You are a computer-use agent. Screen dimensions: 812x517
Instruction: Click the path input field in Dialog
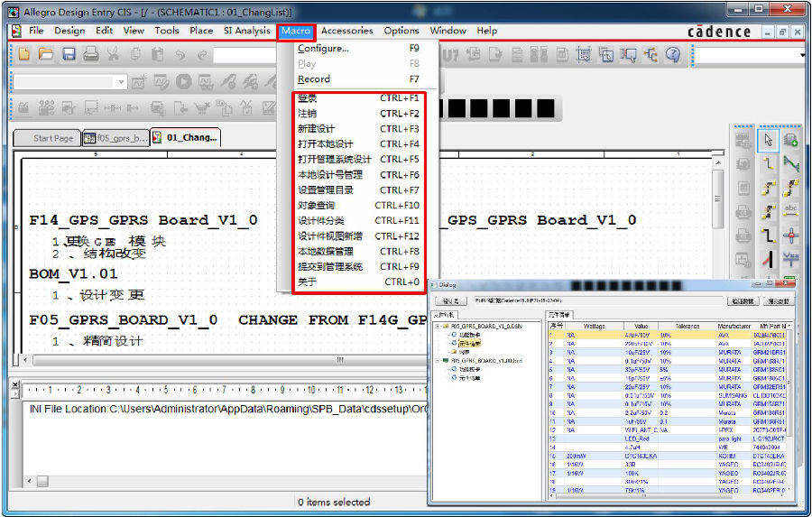(x=597, y=301)
